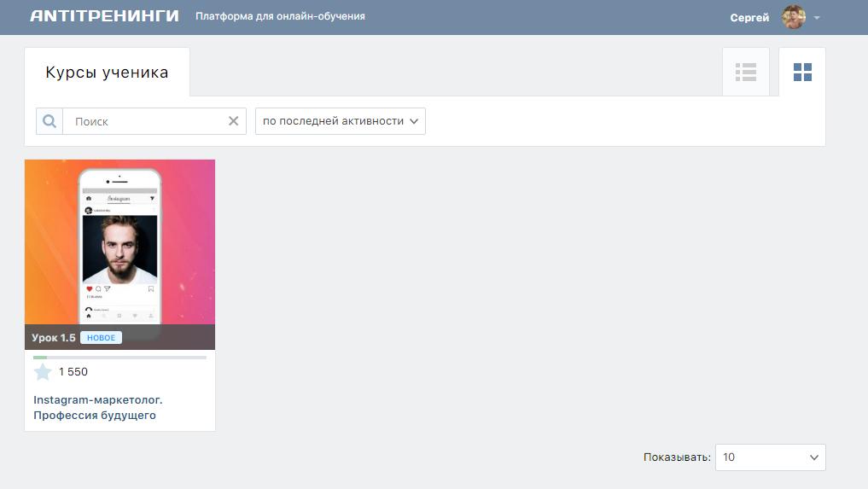Switch to list view
The image size is (868, 489).
point(746,73)
